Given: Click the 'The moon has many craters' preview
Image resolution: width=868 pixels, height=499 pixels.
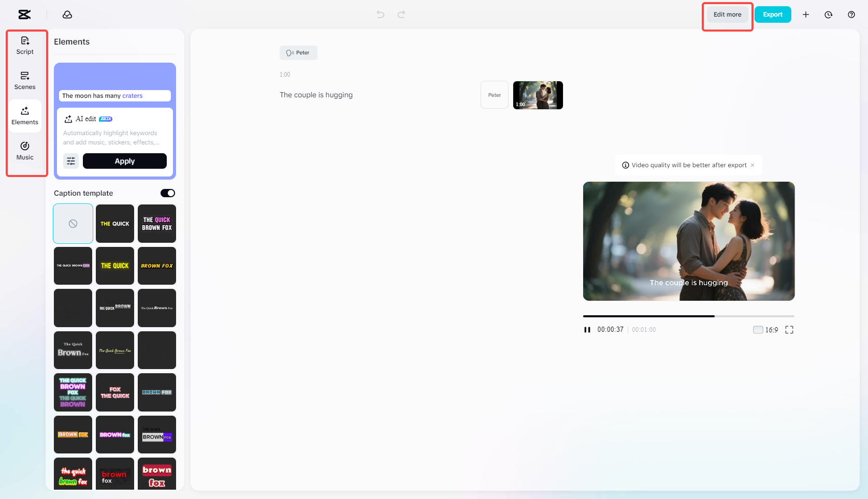Looking at the screenshot, I should click(x=115, y=96).
